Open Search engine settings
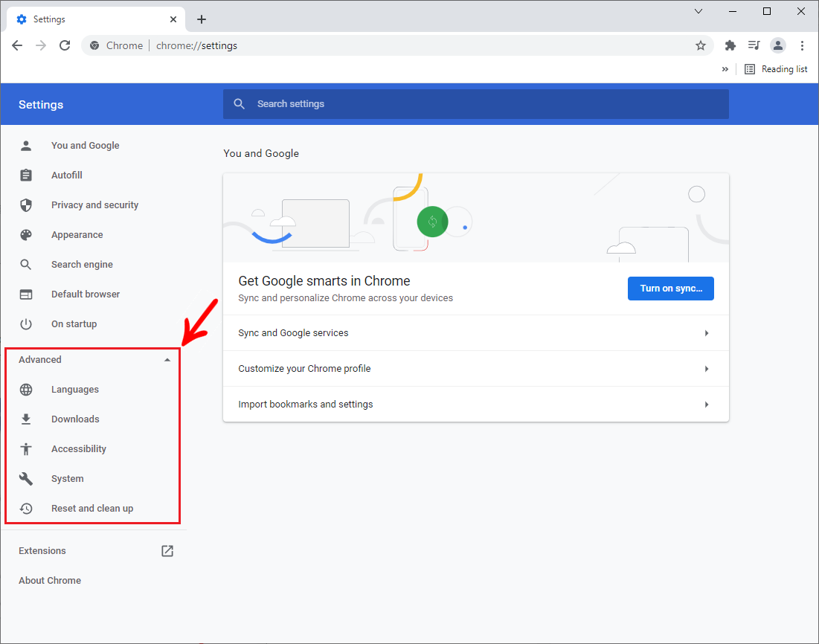Viewport: 819px width, 644px height. [x=82, y=264]
